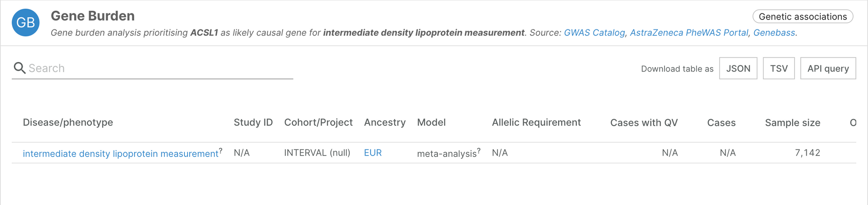Click the Study ID column header
This screenshot has height=205, width=868.
(253, 123)
